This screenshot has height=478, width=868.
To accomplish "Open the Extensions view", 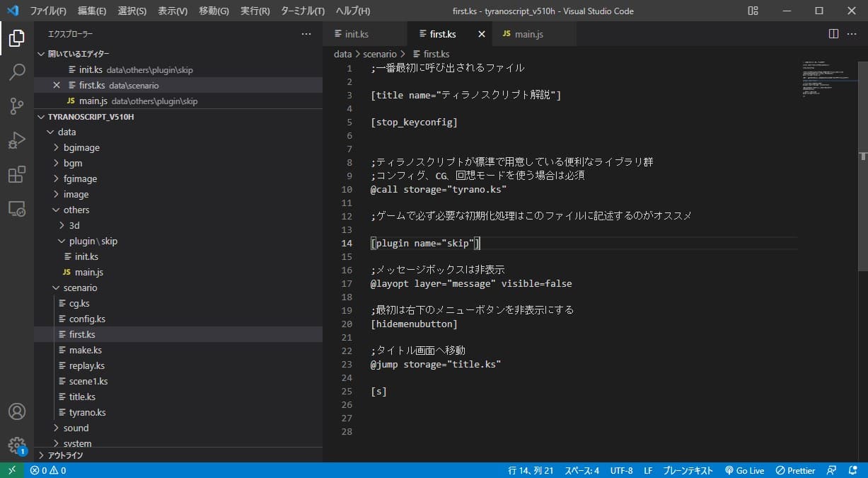I will coord(16,174).
